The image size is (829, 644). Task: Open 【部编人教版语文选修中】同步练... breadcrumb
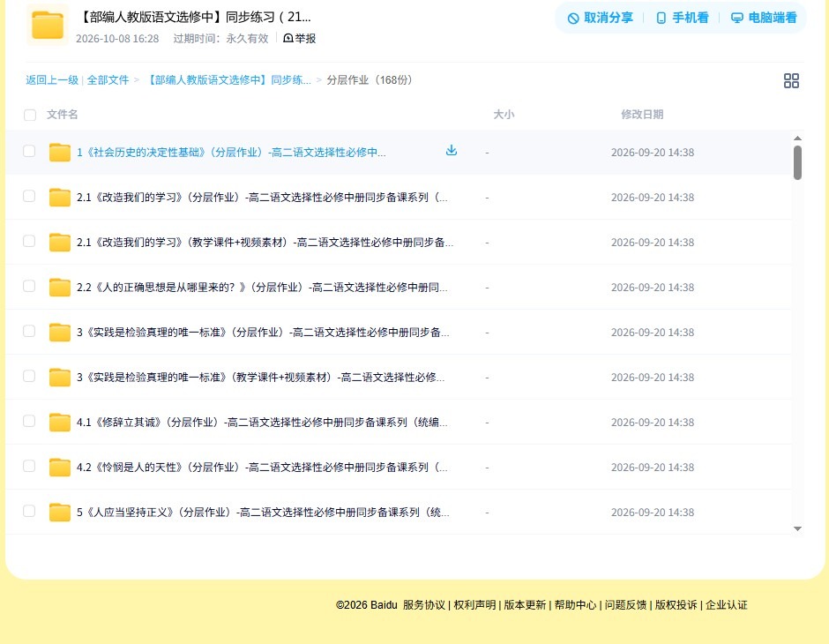pos(228,80)
